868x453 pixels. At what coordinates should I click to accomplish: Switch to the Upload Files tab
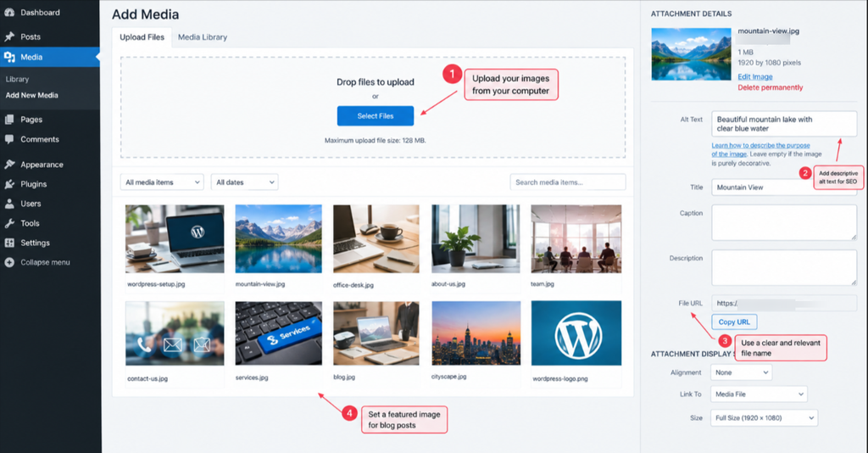click(142, 37)
